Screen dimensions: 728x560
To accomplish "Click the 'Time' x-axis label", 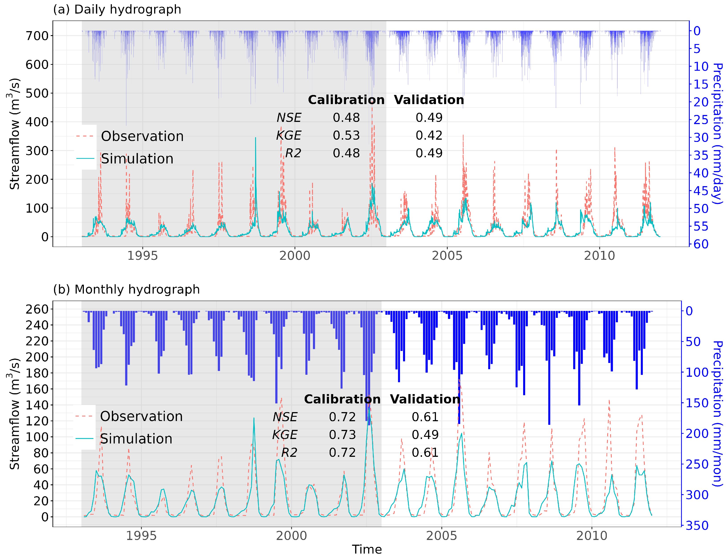I will (x=367, y=549).
